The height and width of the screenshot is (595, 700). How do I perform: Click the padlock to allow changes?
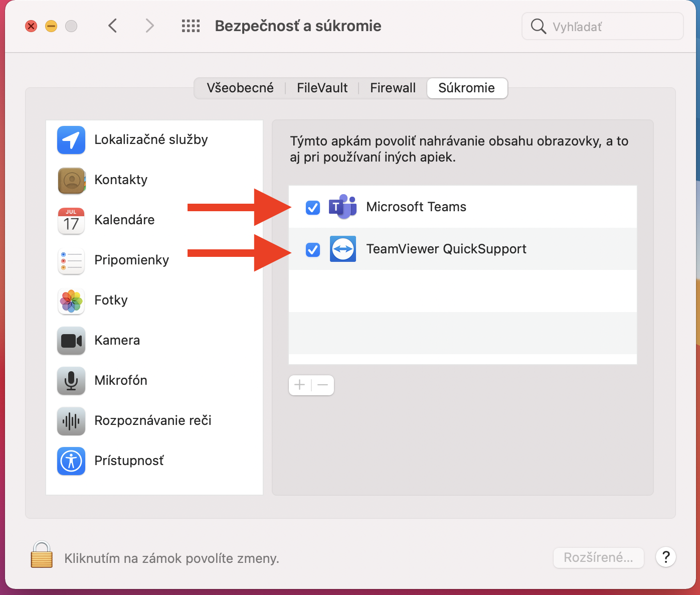tap(42, 555)
